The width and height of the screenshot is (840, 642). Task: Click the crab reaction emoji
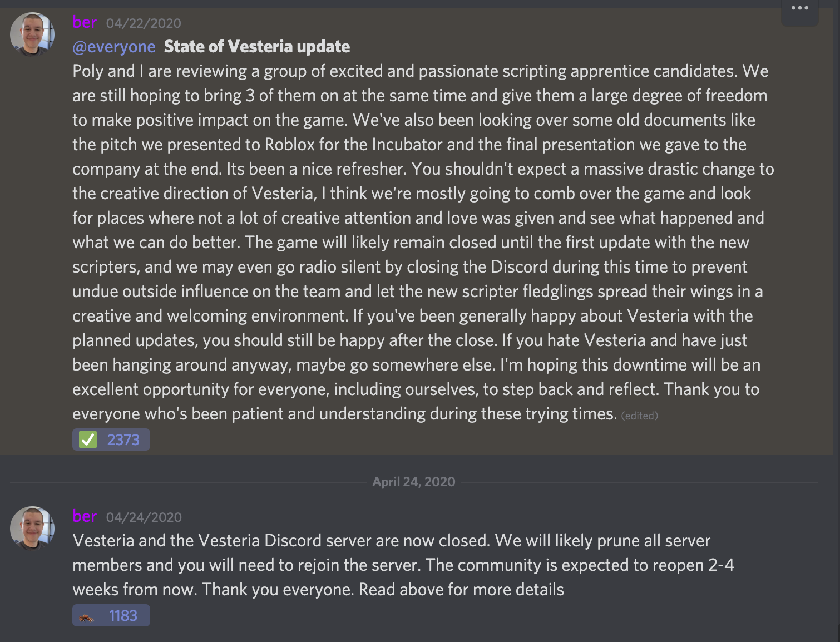[86, 616]
